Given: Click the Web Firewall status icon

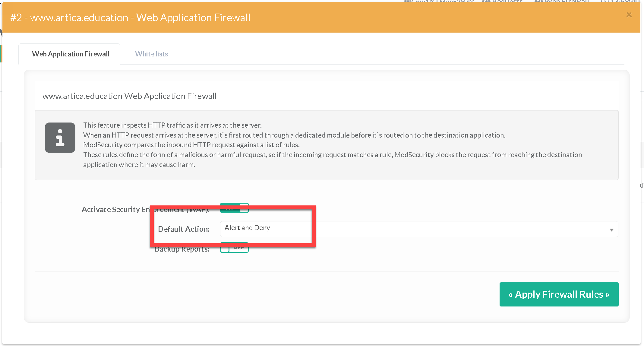Looking at the screenshot, I should click(x=538, y=1).
